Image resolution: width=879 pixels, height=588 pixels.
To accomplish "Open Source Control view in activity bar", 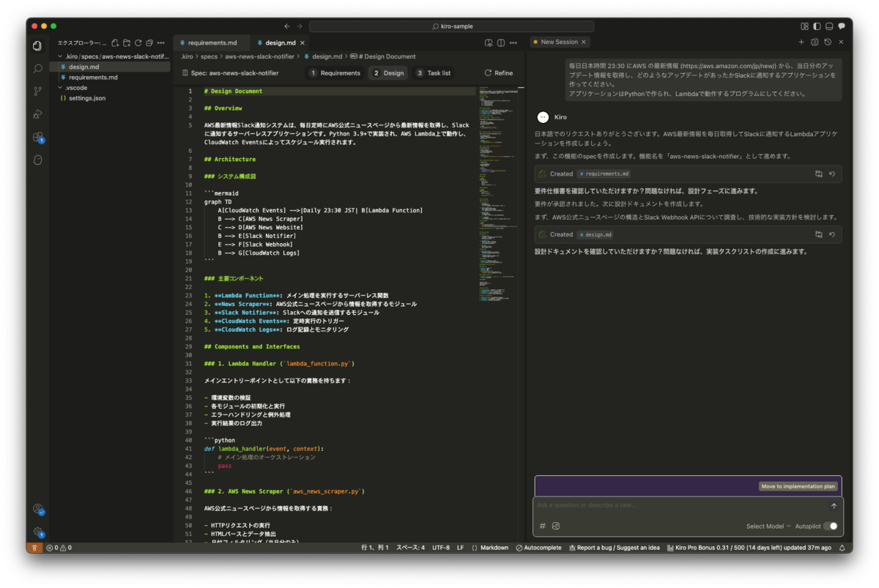I will [x=37, y=92].
